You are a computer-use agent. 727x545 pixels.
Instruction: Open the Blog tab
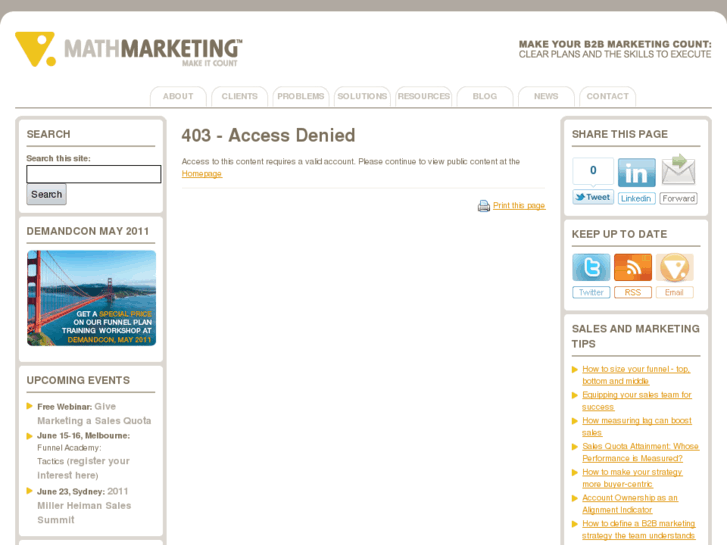(x=485, y=96)
